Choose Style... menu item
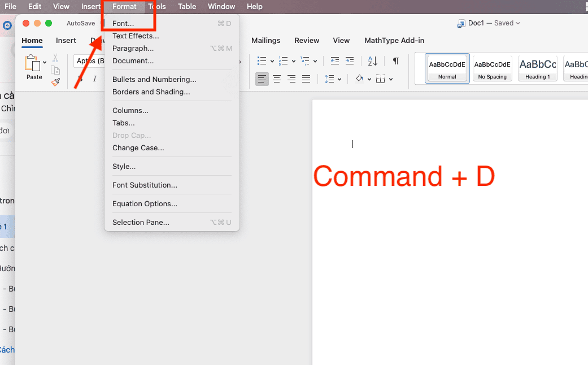Screen dimensions: 588x365 172,166
